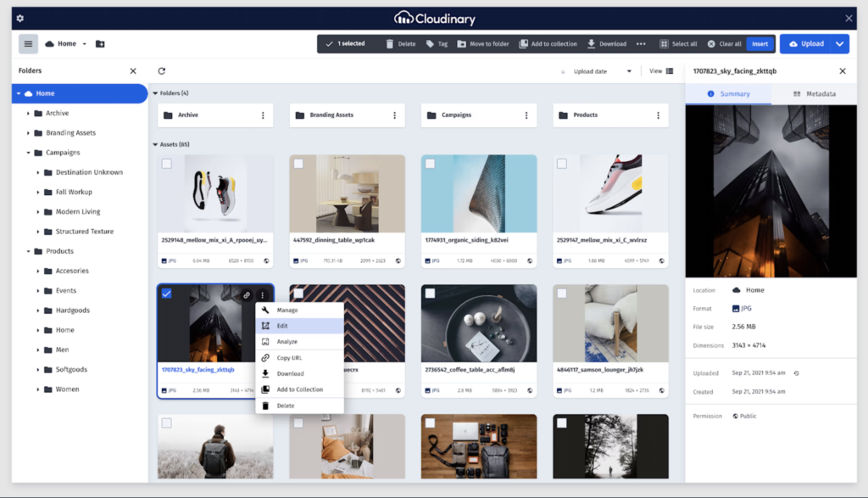The height and width of the screenshot is (498, 868).
Task: Tick the checkbox on the organic_siding asset
Action: (x=430, y=164)
